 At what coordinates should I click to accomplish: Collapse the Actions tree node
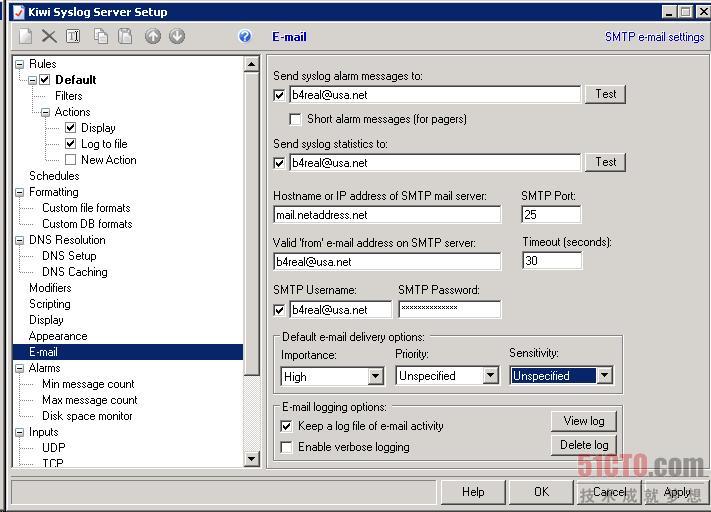click(45, 112)
